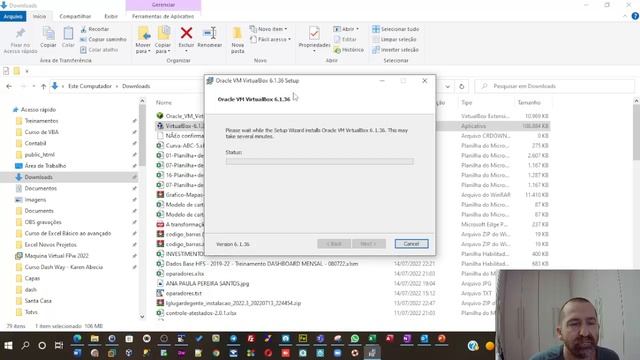Open WhatsApp from the taskbar
Image resolution: width=640 pixels, height=360 pixels.
click(x=355, y=338)
